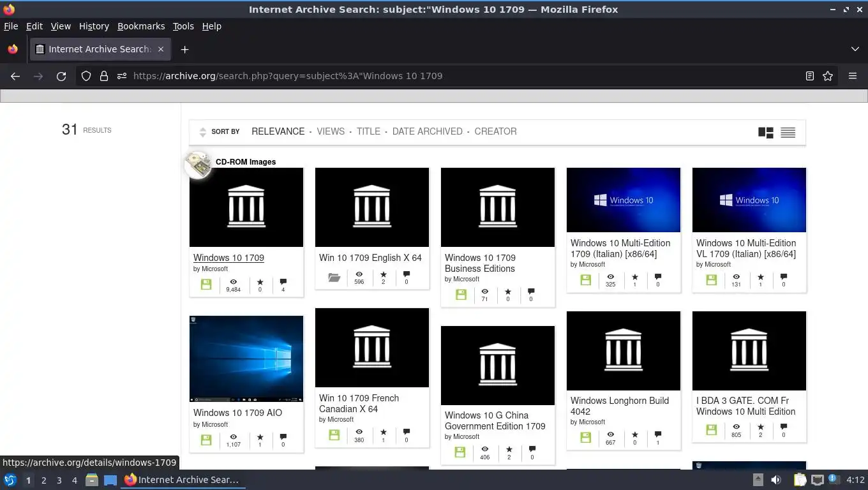Open the tracking protection shield icon
Image resolution: width=868 pixels, height=490 pixels.
click(86, 76)
